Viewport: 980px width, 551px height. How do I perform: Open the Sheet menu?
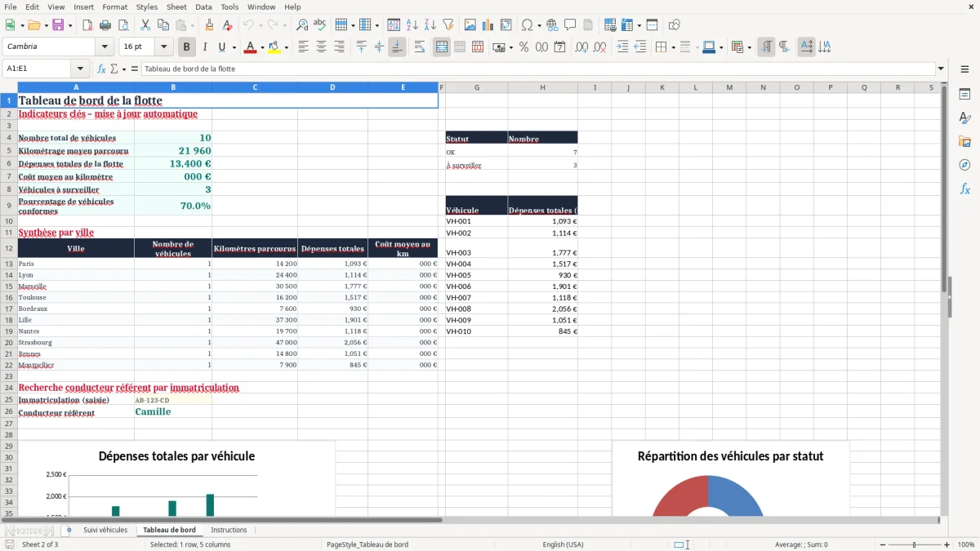click(x=176, y=7)
